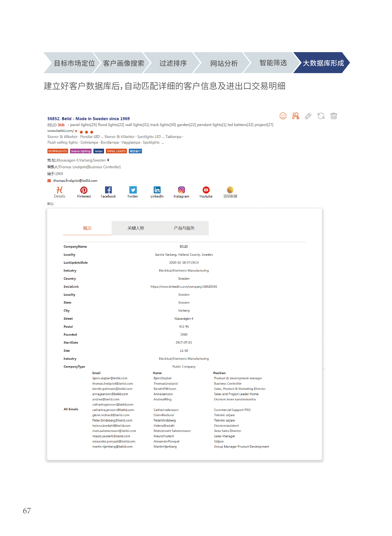Click the Size value 11-50

pos(184,351)
